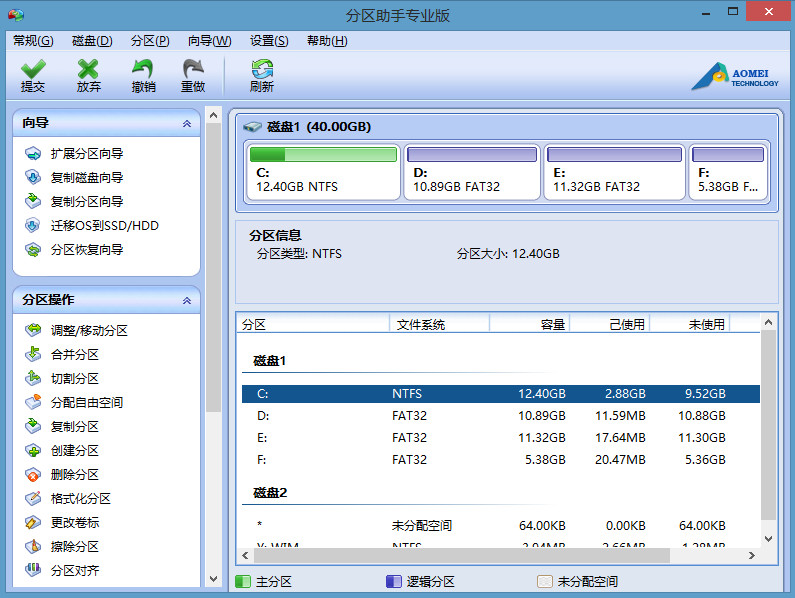Viewport: 795px width, 598px height.
Task: Collapse the 向导 panel header
Action: click(x=186, y=123)
